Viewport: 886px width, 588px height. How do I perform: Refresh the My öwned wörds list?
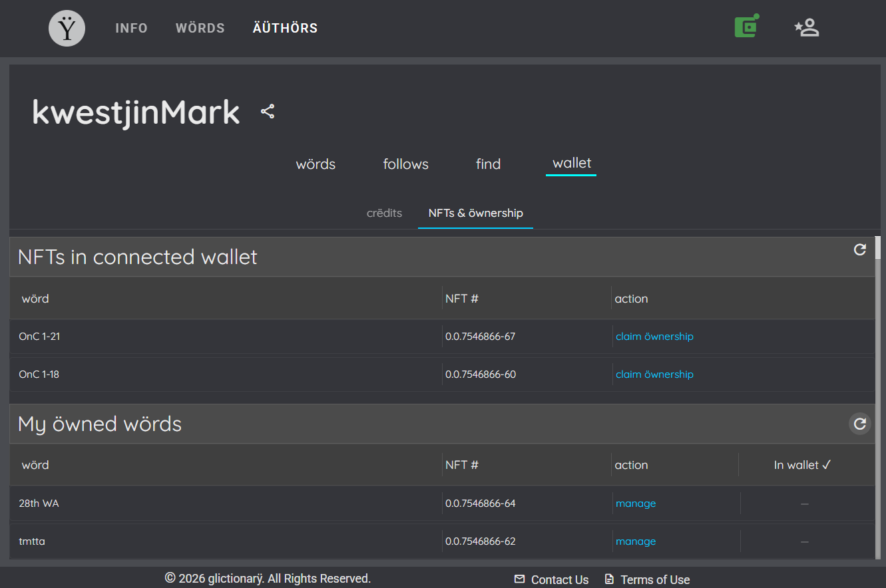860,424
